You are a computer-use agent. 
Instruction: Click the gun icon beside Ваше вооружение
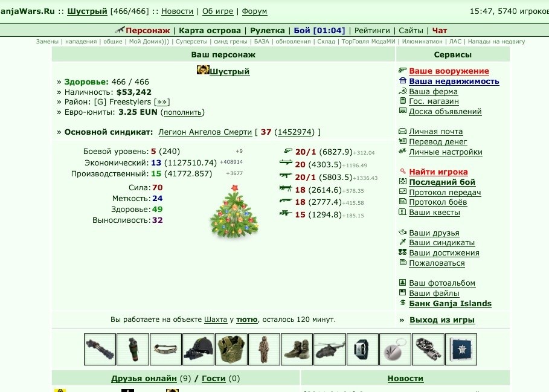pos(403,70)
